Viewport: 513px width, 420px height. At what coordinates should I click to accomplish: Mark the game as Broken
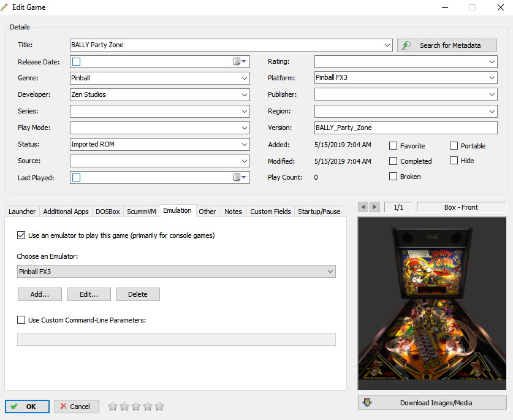coord(393,177)
